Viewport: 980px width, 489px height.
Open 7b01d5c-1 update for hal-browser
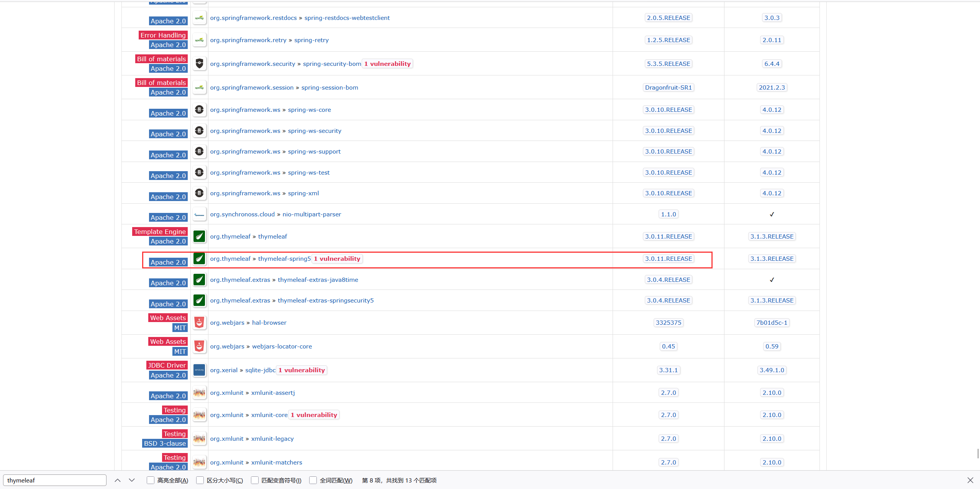(x=772, y=323)
